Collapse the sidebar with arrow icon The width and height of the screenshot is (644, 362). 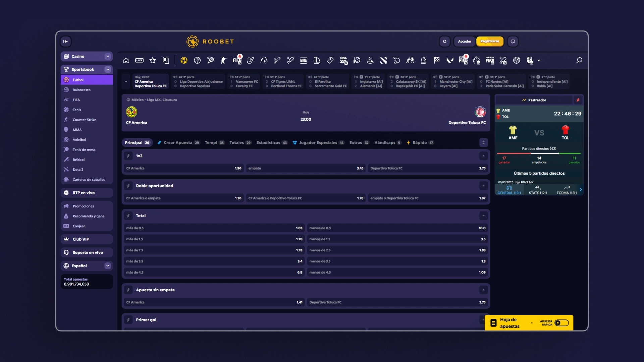(x=65, y=42)
